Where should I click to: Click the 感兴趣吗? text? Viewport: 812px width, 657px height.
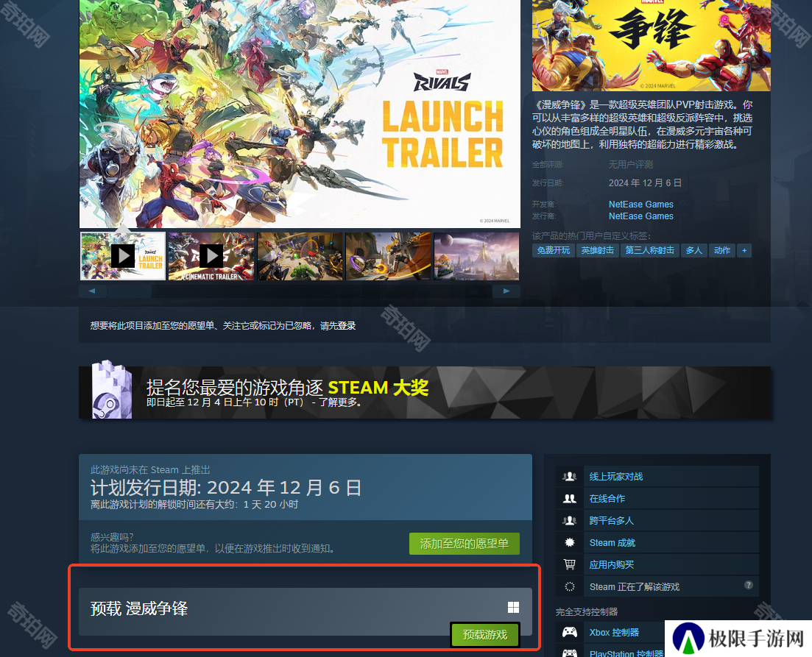tap(112, 537)
